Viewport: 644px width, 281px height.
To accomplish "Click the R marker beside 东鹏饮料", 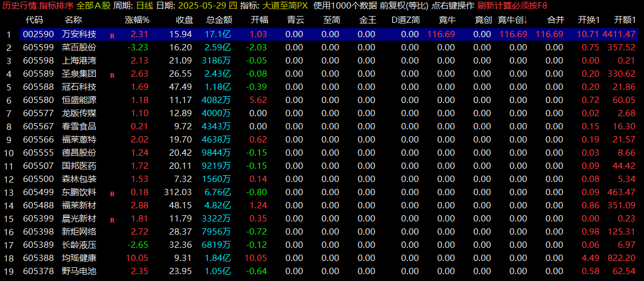I will pyautogui.click(x=112, y=193).
